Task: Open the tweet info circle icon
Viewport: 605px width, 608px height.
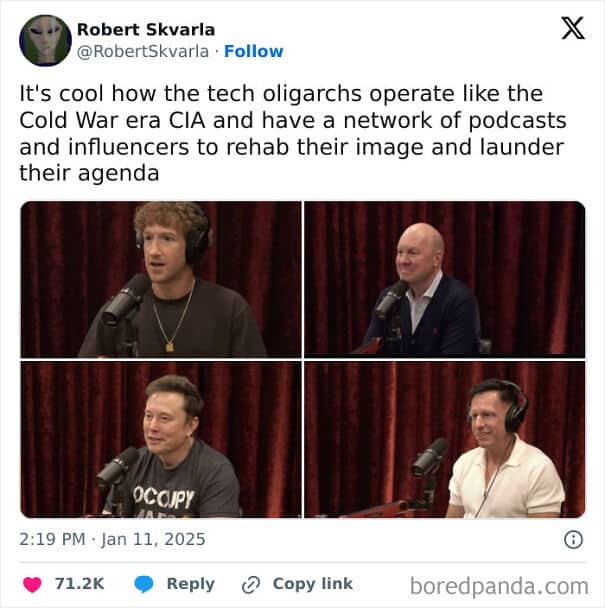Action: click(573, 539)
